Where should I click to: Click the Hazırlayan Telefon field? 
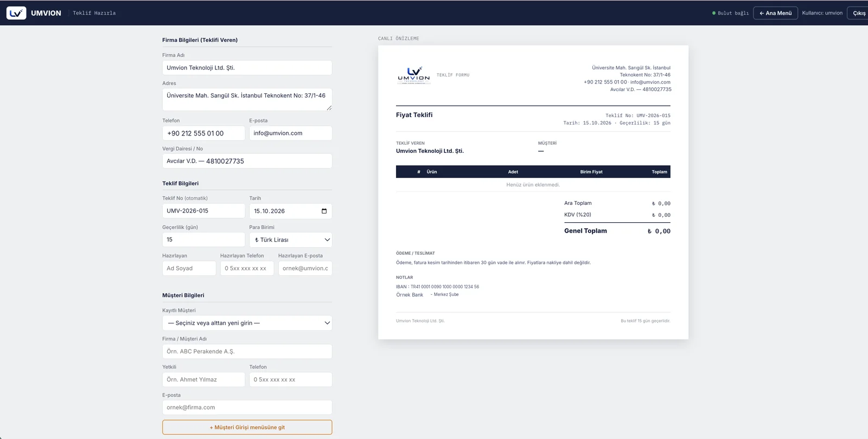[x=247, y=268]
